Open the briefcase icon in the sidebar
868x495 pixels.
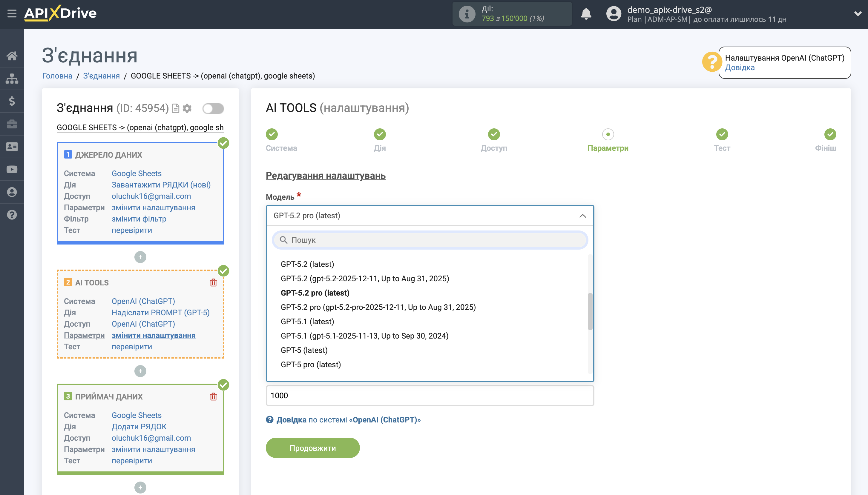click(12, 124)
